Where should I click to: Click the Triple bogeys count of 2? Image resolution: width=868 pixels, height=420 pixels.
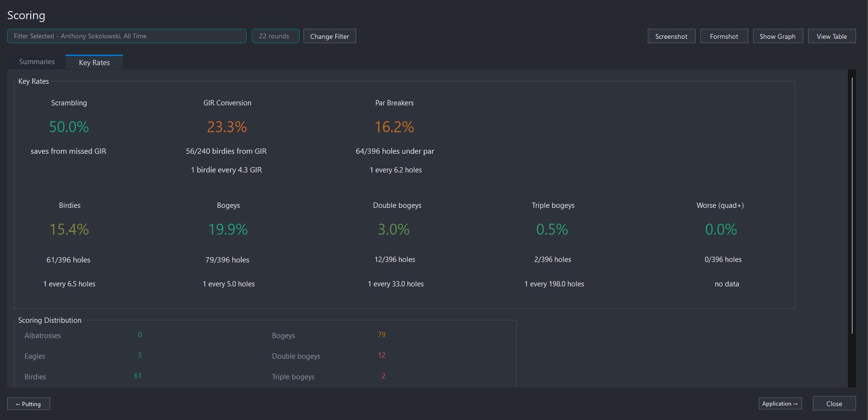[383, 376]
